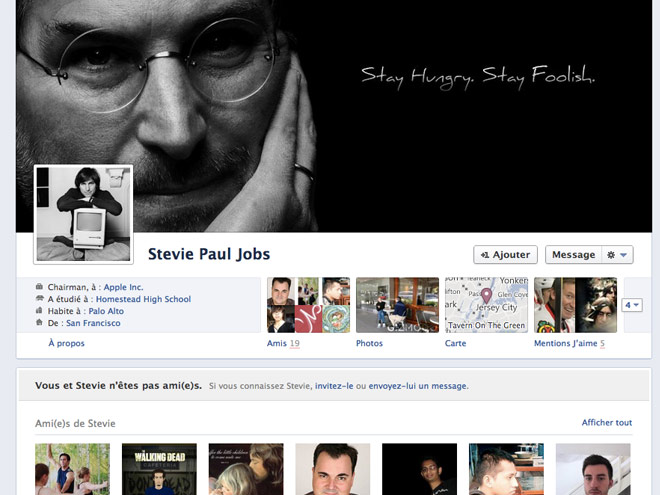Open the Message button
This screenshot has width=660, height=495.
click(x=573, y=255)
